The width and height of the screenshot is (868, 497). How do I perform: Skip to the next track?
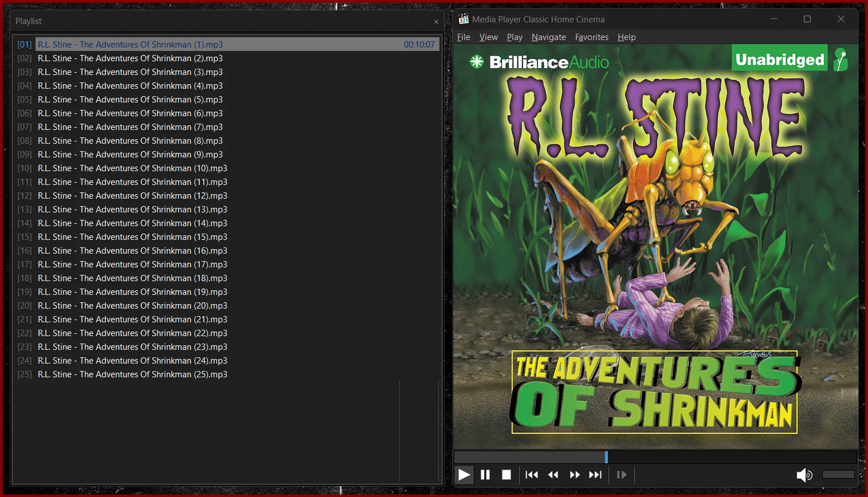[x=596, y=475]
